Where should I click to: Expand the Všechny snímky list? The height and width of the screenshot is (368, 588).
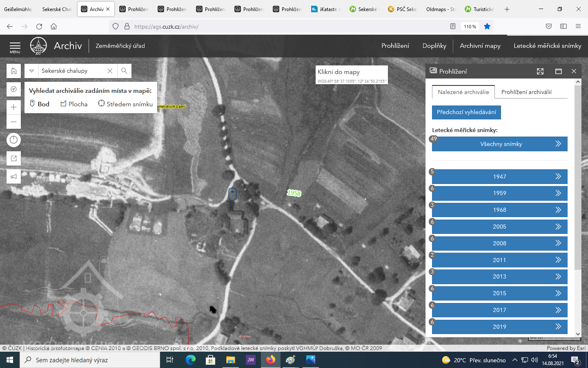click(499, 144)
